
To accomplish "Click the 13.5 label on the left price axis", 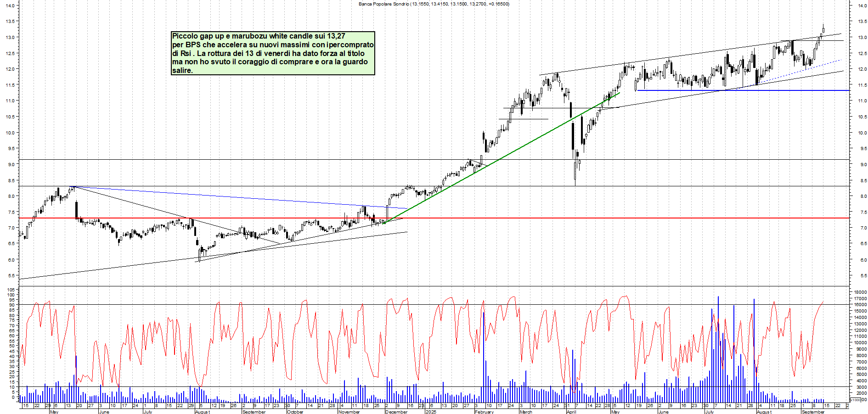I will [x=10, y=21].
